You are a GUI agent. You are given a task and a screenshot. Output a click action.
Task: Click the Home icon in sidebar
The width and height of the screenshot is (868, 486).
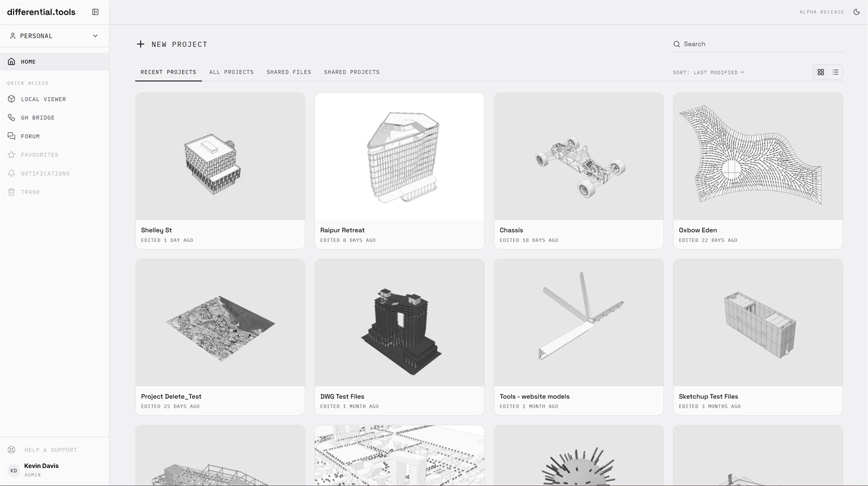[x=11, y=62]
